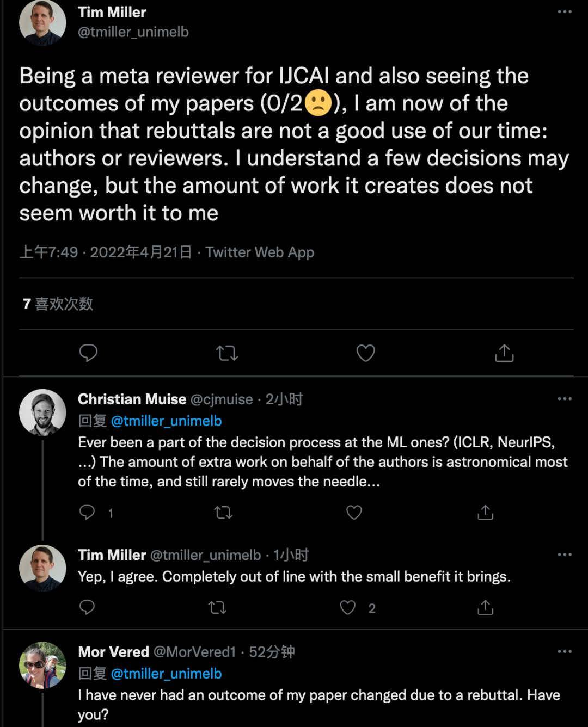Retweet Christian Muise's reply
This screenshot has height=727, width=588.
coord(223,513)
